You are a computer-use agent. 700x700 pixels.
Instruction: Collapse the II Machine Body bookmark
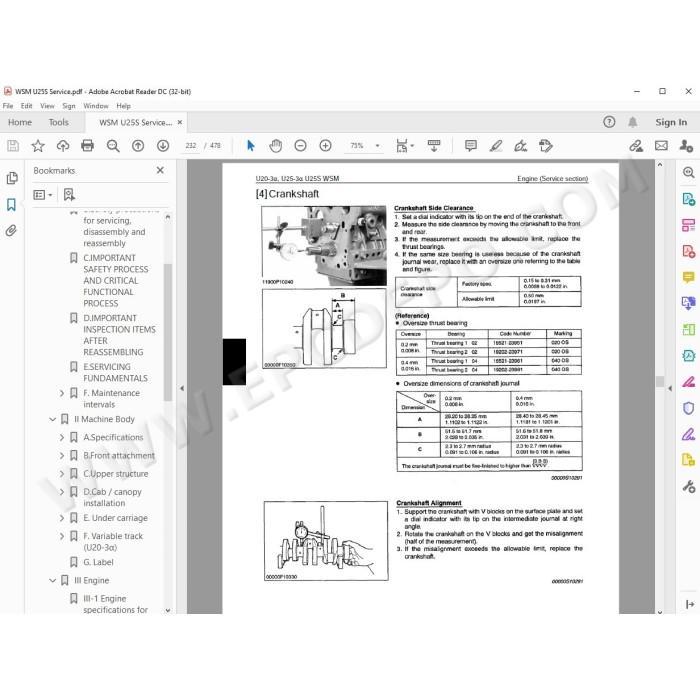coord(53,419)
